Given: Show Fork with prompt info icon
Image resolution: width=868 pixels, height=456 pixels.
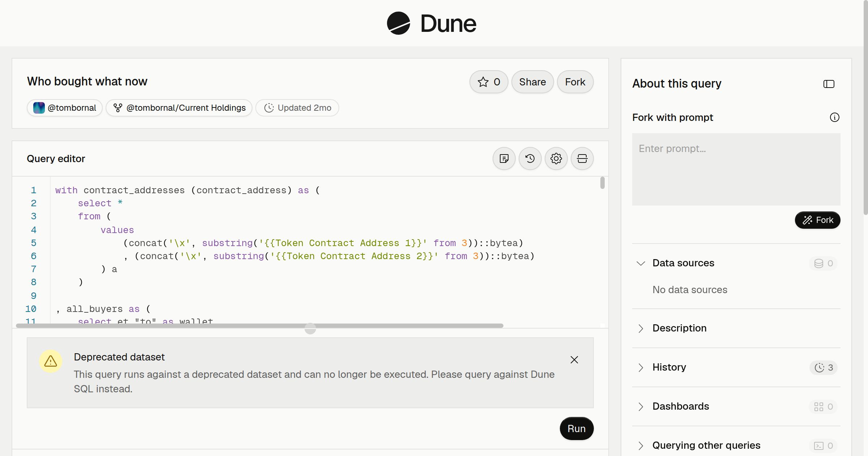Looking at the screenshot, I should (834, 117).
